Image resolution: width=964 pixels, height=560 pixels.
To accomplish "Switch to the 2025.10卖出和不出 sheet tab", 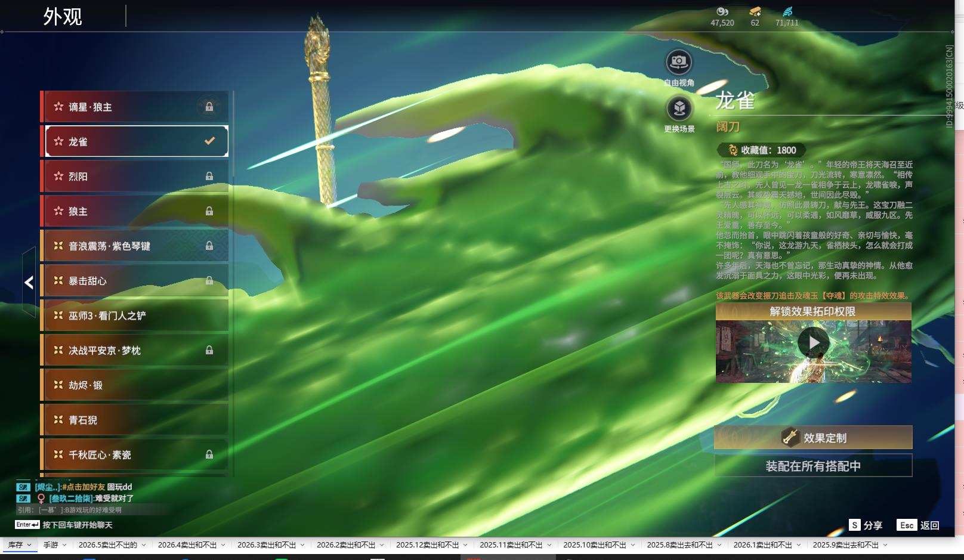I will [595, 544].
